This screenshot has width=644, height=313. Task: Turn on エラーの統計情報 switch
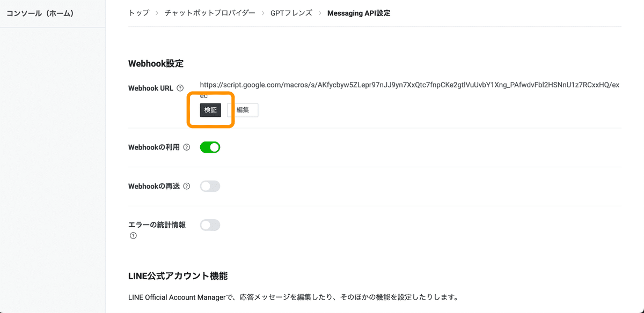(x=210, y=225)
